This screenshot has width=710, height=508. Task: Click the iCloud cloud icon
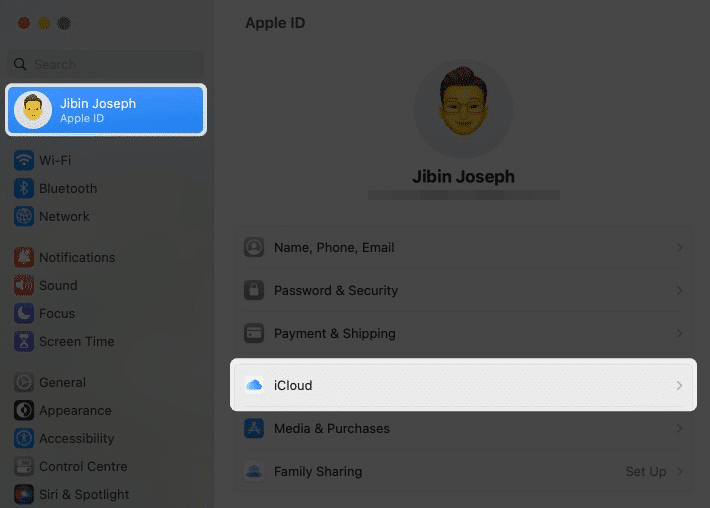tap(254, 385)
